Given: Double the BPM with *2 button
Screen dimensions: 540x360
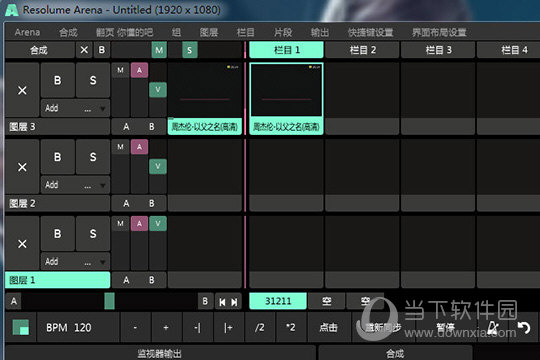Looking at the screenshot, I should click(x=291, y=327).
